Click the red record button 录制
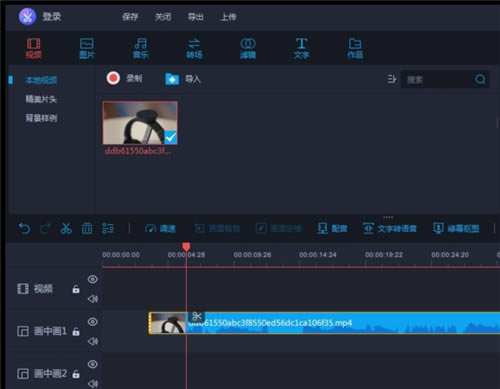 coord(124,78)
